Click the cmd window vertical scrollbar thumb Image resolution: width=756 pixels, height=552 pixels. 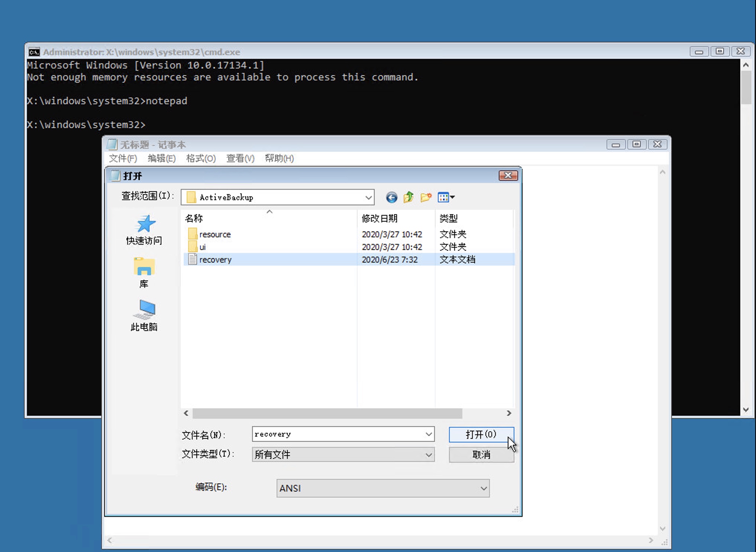(746, 88)
